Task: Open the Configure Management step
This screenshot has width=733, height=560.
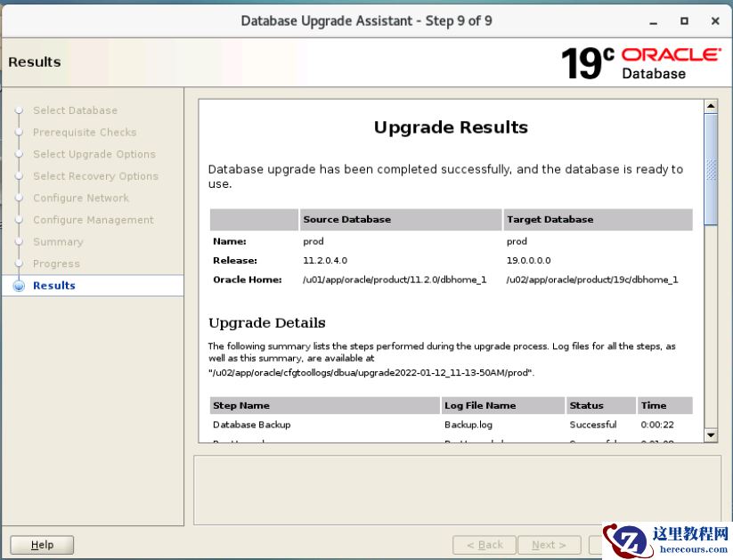Action: point(93,220)
